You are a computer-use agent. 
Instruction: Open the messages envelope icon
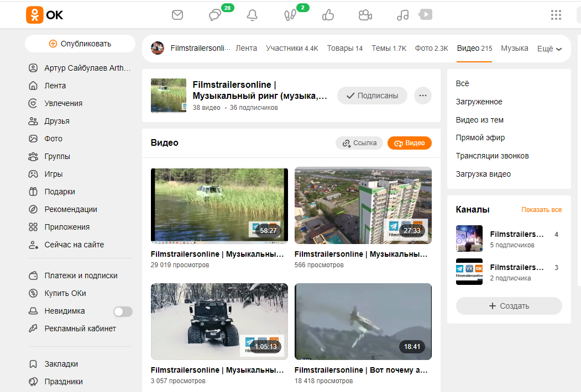pyautogui.click(x=177, y=15)
